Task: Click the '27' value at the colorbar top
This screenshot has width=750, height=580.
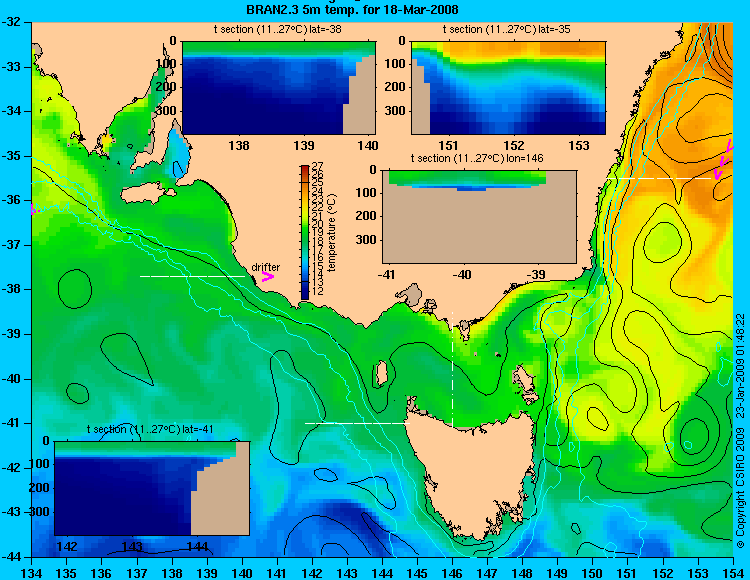Action: pyautogui.click(x=318, y=166)
